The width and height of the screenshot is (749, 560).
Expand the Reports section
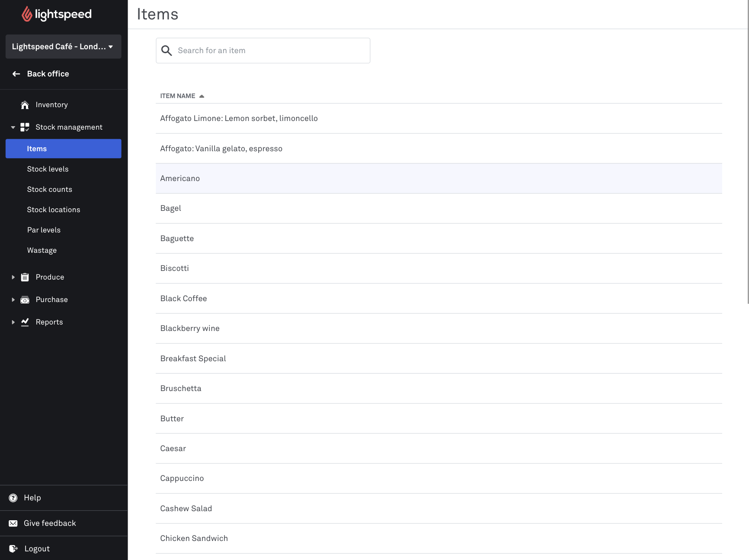click(x=13, y=322)
